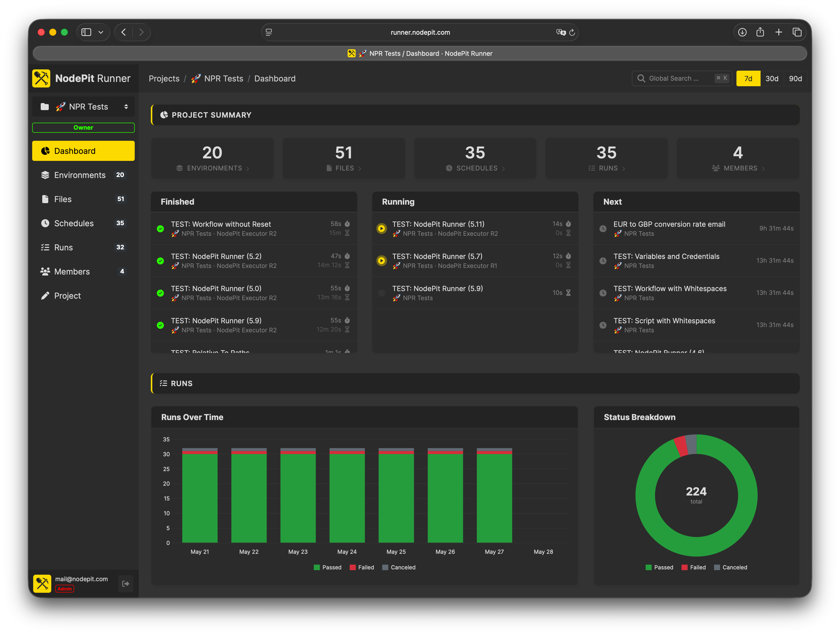Switch to the 30d time range
840x635 pixels.
tap(772, 79)
